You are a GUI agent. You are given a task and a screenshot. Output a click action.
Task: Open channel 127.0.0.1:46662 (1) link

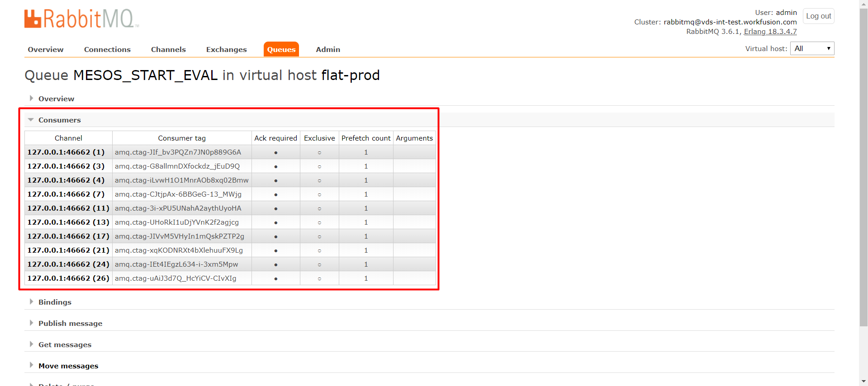coord(66,152)
